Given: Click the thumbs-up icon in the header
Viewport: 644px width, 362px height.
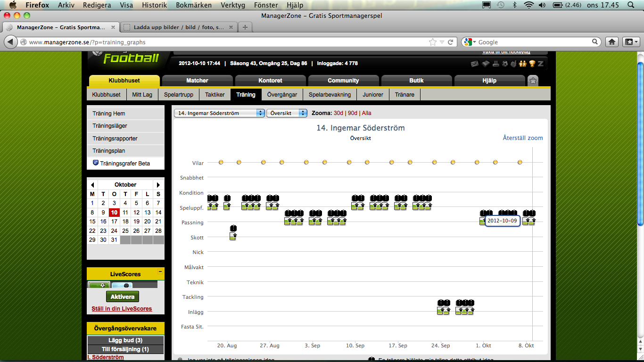Looking at the screenshot, I should (x=513, y=64).
